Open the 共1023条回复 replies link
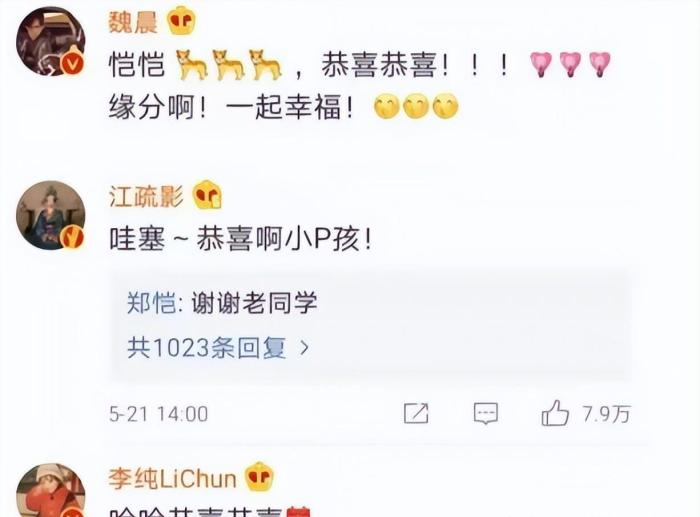Image resolution: width=700 pixels, height=517 pixels. (207, 347)
